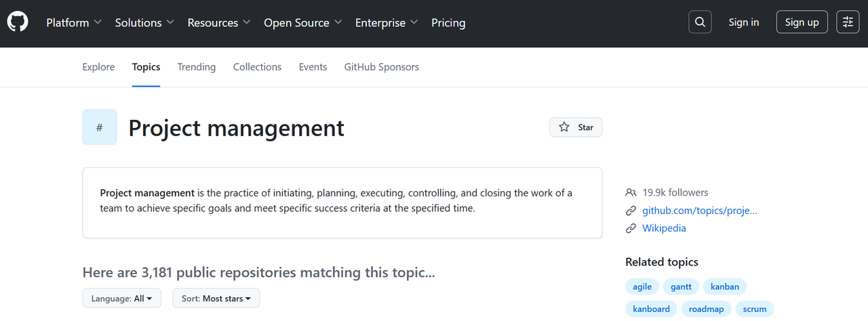
Task: Select the Topics tab
Action: point(146,67)
